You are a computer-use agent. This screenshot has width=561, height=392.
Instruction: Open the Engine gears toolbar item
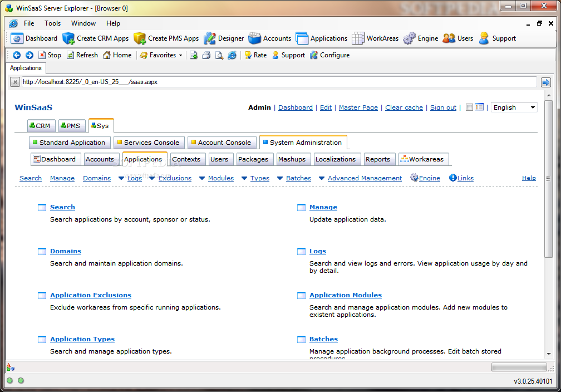coord(420,38)
